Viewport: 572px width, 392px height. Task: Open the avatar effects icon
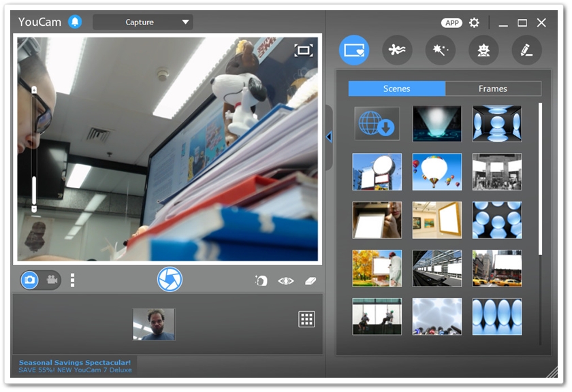click(x=483, y=50)
